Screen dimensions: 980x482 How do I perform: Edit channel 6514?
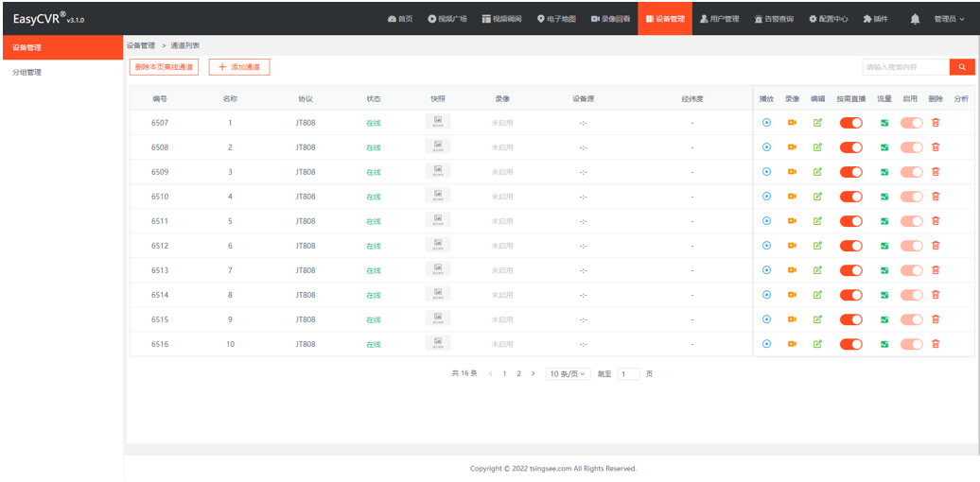[x=817, y=295]
